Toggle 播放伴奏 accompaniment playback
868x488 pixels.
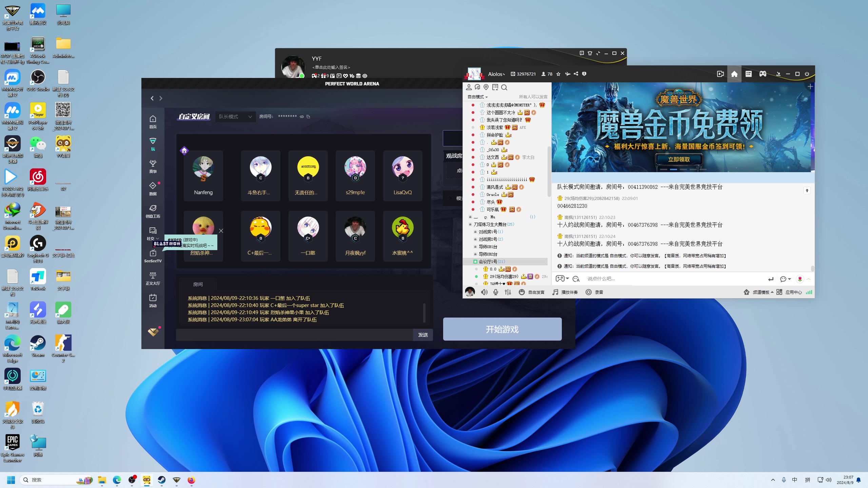[565, 292]
